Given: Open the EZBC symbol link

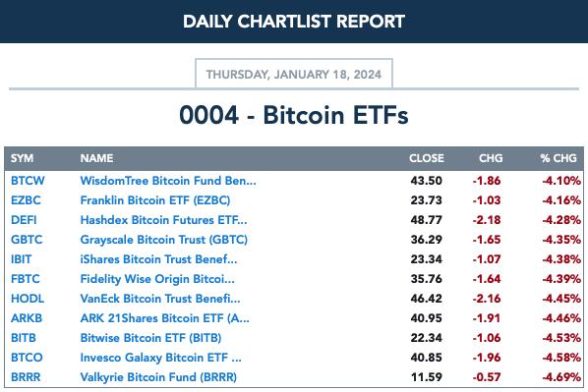Looking at the screenshot, I should coord(26,200).
